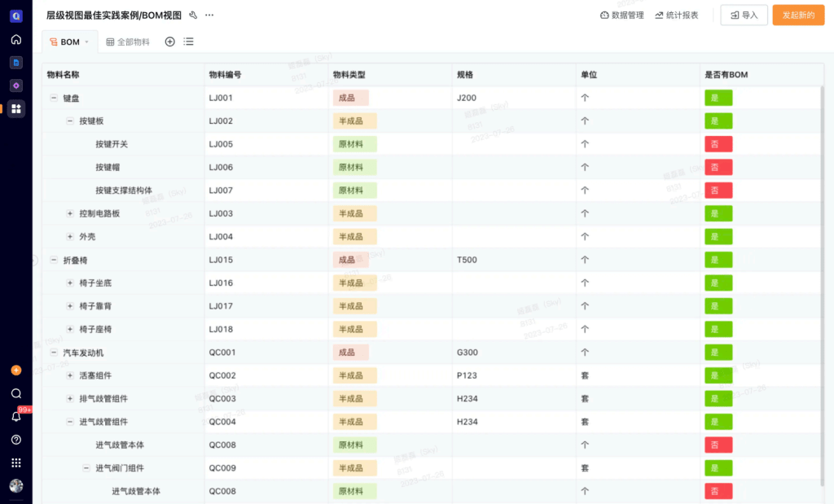Switch to the 全部物料 tab
Viewport: 834px width, 504px height.
[128, 42]
